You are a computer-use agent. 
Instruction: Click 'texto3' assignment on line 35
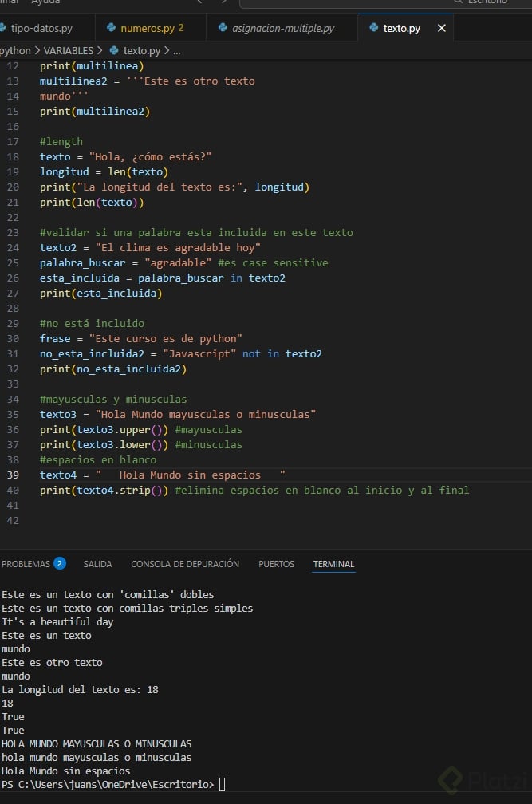pyautogui.click(x=58, y=414)
